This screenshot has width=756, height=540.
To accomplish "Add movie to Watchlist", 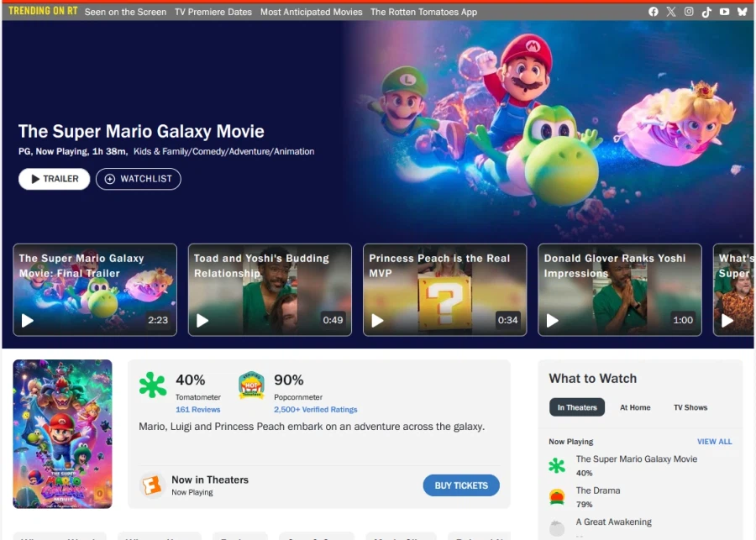I will [138, 179].
